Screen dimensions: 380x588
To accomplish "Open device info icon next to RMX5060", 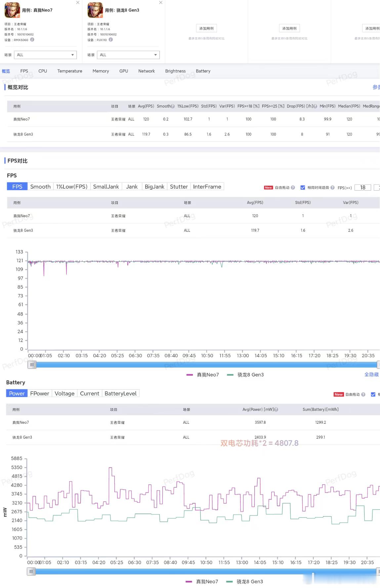I will [x=32, y=39].
